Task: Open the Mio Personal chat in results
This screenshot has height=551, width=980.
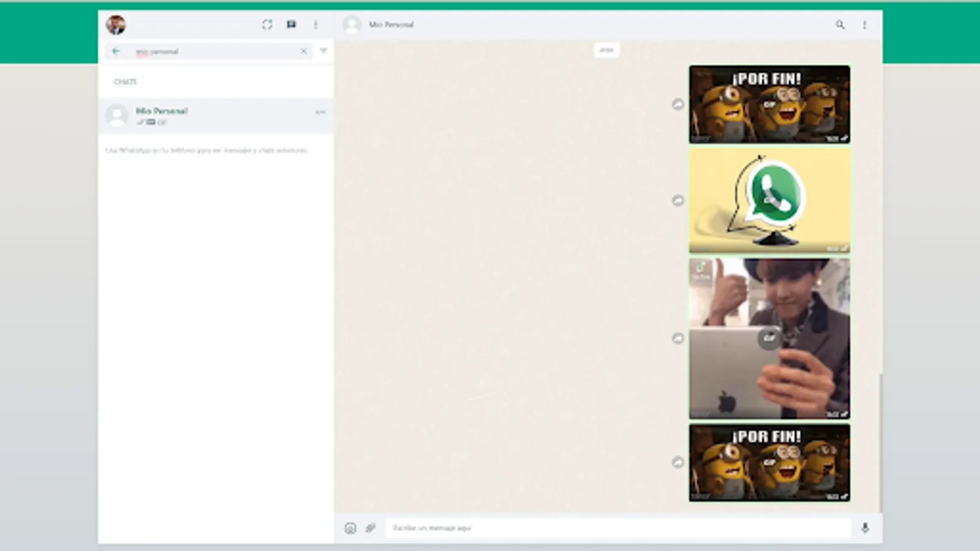Action: pos(216,116)
